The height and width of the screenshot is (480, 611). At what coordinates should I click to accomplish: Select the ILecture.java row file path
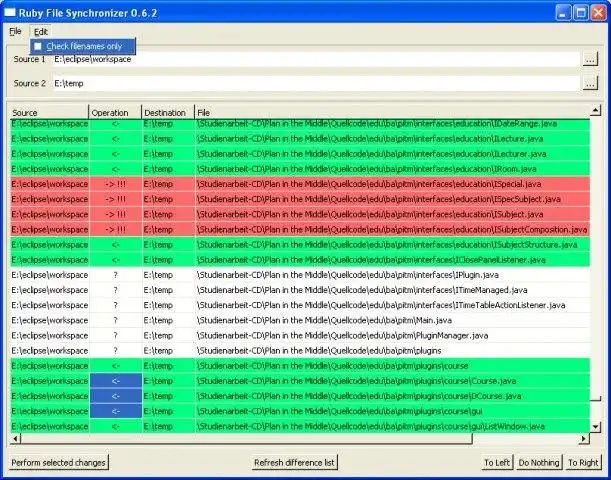pyautogui.click(x=370, y=139)
